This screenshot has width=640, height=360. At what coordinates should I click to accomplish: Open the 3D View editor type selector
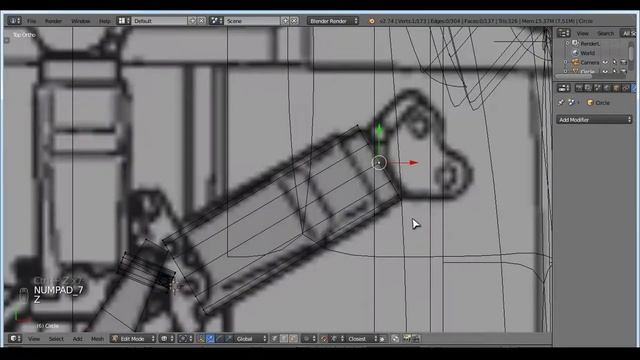(x=15, y=339)
